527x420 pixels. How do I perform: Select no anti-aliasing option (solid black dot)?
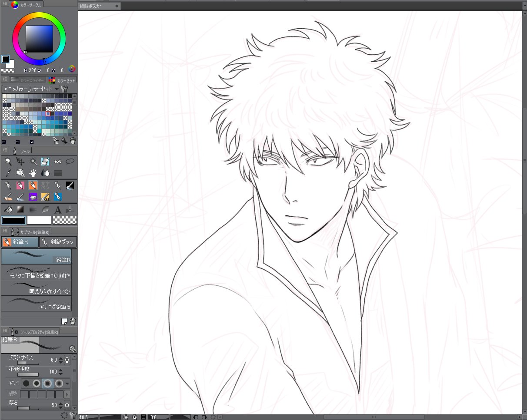[26, 384]
